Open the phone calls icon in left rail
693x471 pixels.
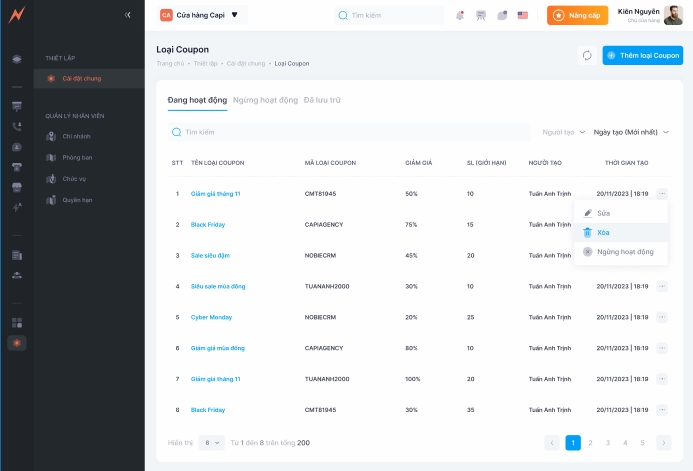point(17,126)
